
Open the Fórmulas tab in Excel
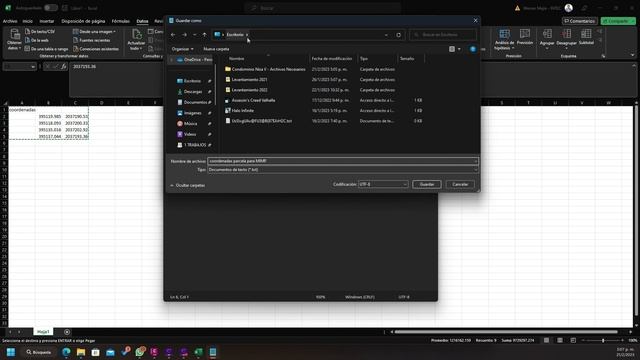tap(120, 21)
